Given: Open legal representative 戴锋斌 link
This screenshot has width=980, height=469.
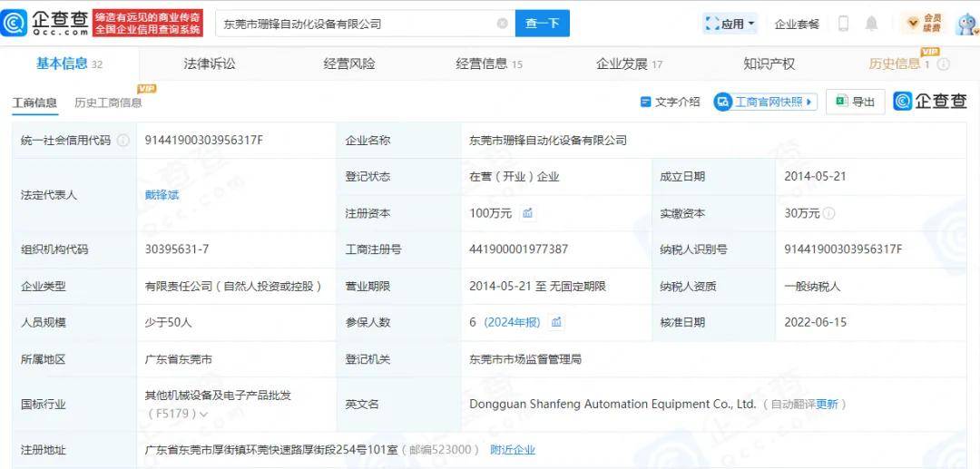Looking at the screenshot, I should [x=162, y=194].
